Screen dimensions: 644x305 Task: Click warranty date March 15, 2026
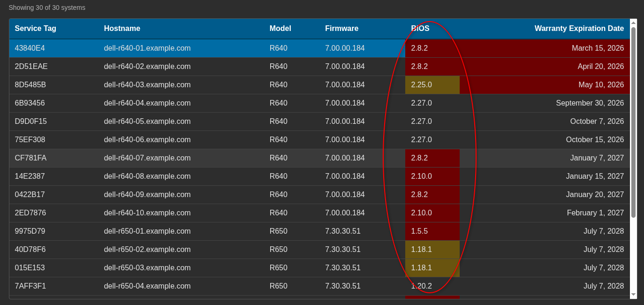click(x=598, y=48)
